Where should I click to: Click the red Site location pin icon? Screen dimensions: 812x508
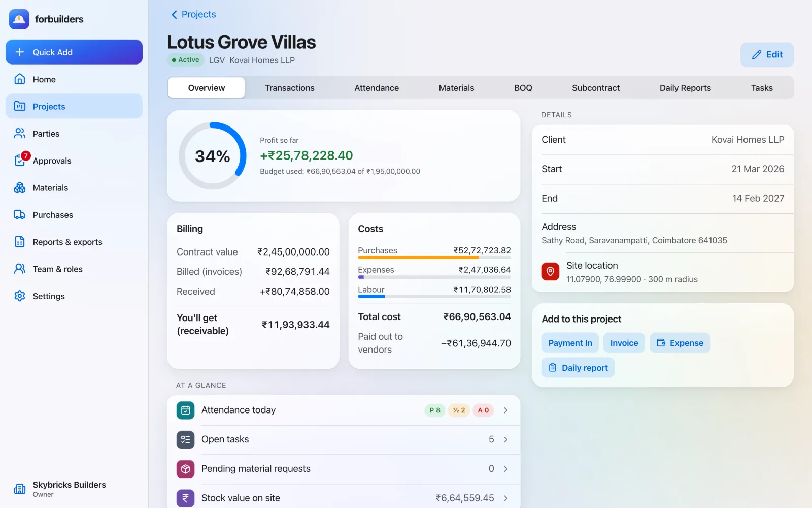pos(550,272)
